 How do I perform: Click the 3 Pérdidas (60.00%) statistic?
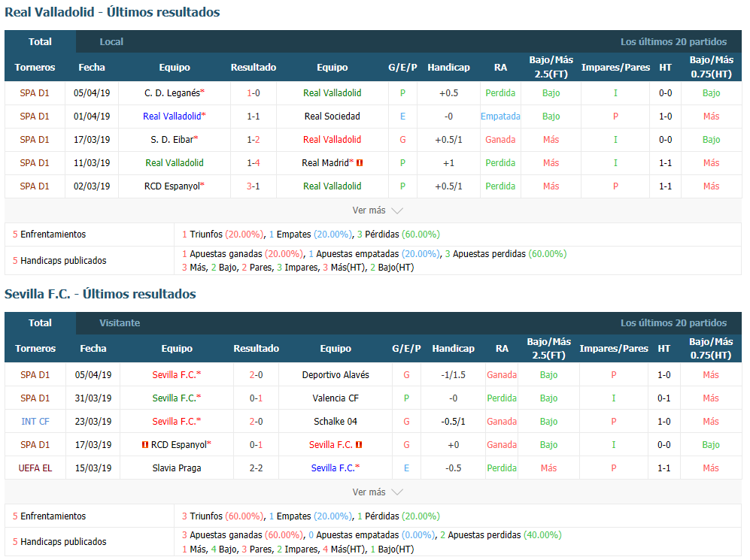point(399,235)
